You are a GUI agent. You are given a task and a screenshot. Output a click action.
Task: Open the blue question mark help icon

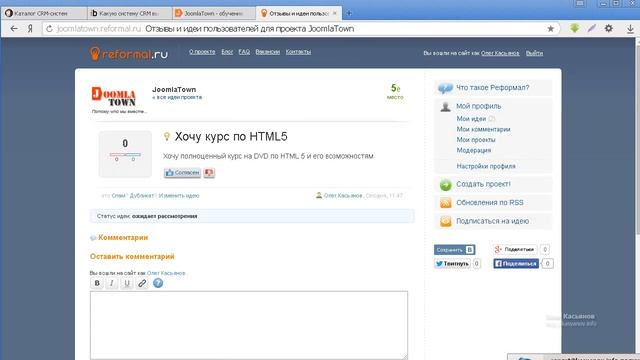tap(158, 283)
